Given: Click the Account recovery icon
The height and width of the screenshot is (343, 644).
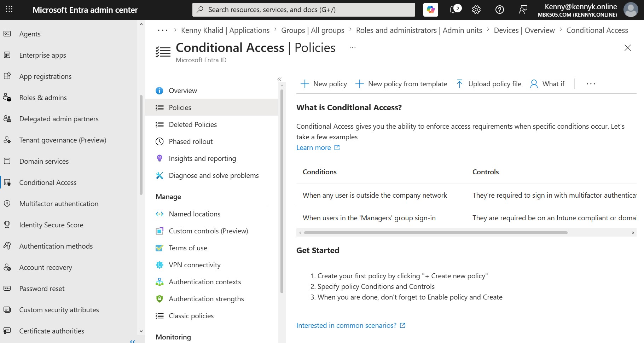Looking at the screenshot, I should pos(7,267).
